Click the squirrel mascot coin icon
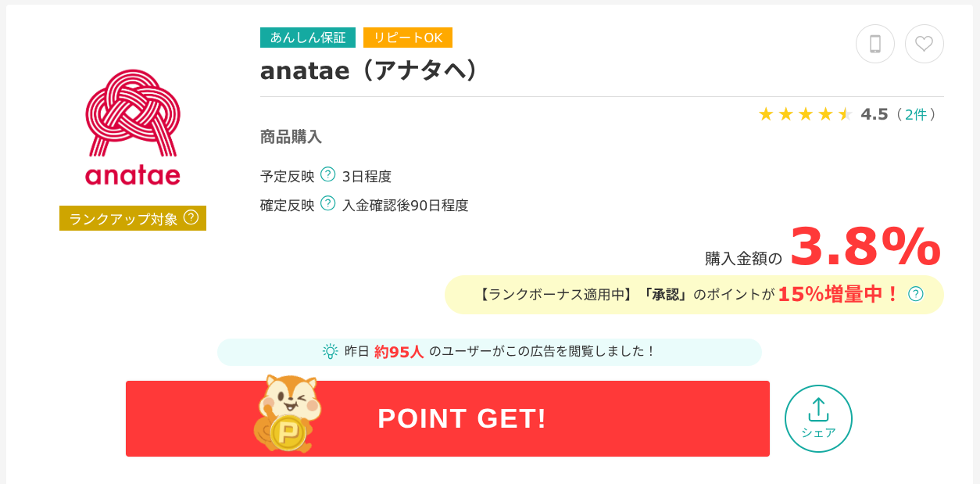The image size is (980, 484). [287, 413]
